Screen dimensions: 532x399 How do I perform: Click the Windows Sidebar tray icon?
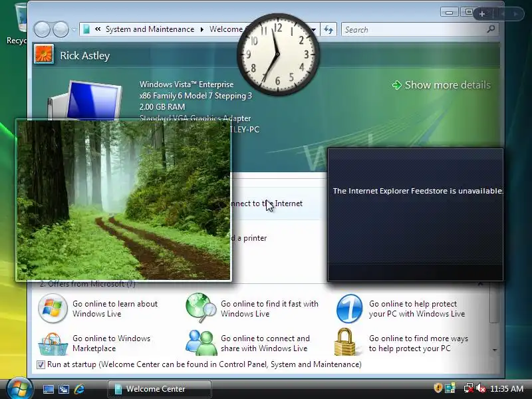(450, 388)
